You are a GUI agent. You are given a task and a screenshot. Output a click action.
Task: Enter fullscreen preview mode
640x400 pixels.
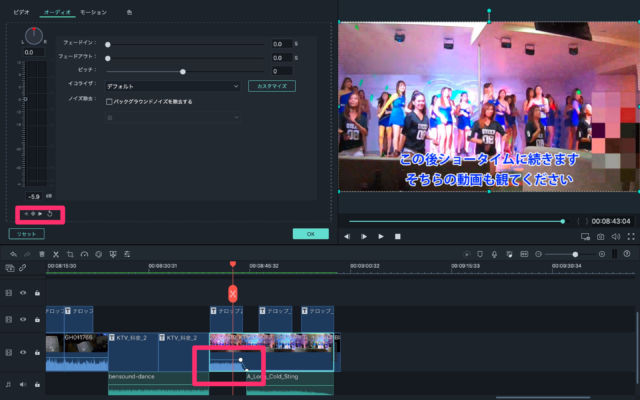(631, 236)
